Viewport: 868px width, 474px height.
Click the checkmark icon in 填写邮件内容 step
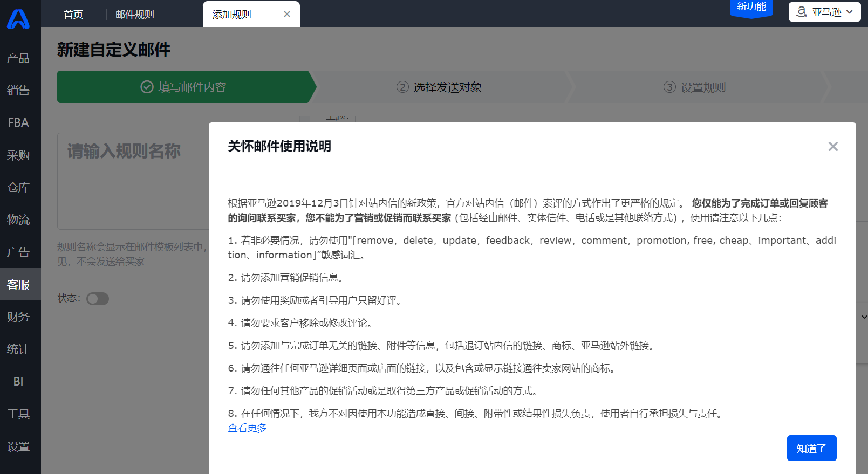tap(147, 87)
